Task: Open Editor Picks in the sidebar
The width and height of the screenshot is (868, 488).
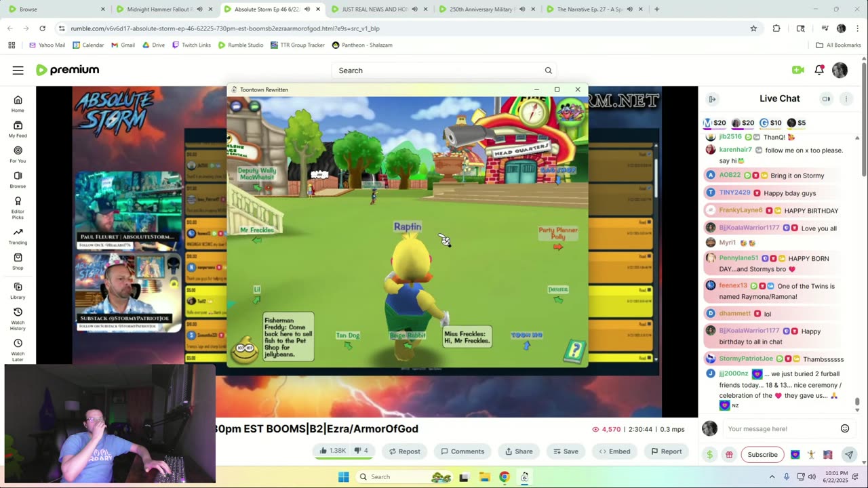Action: [18, 207]
